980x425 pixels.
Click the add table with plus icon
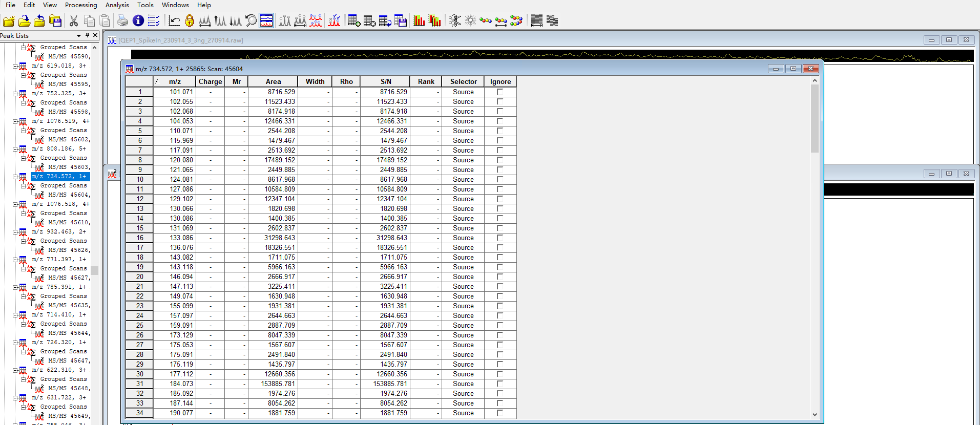pos(354,20)
